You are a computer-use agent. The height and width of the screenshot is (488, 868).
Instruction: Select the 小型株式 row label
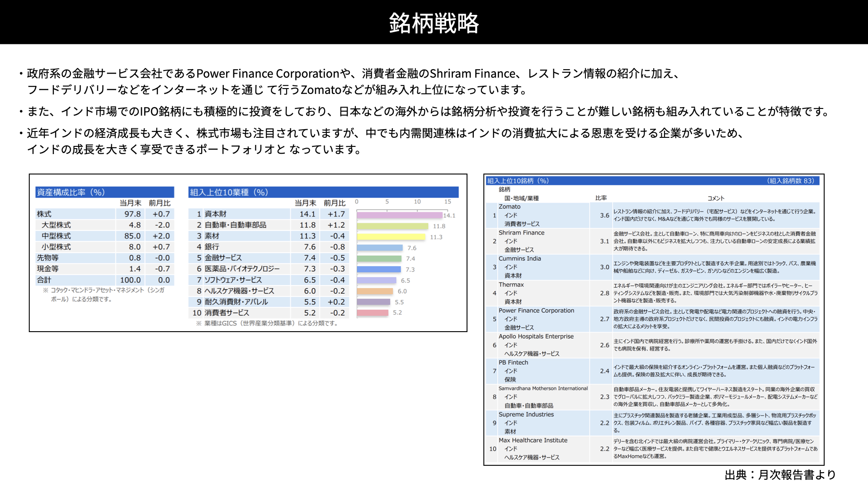point(56,247)
